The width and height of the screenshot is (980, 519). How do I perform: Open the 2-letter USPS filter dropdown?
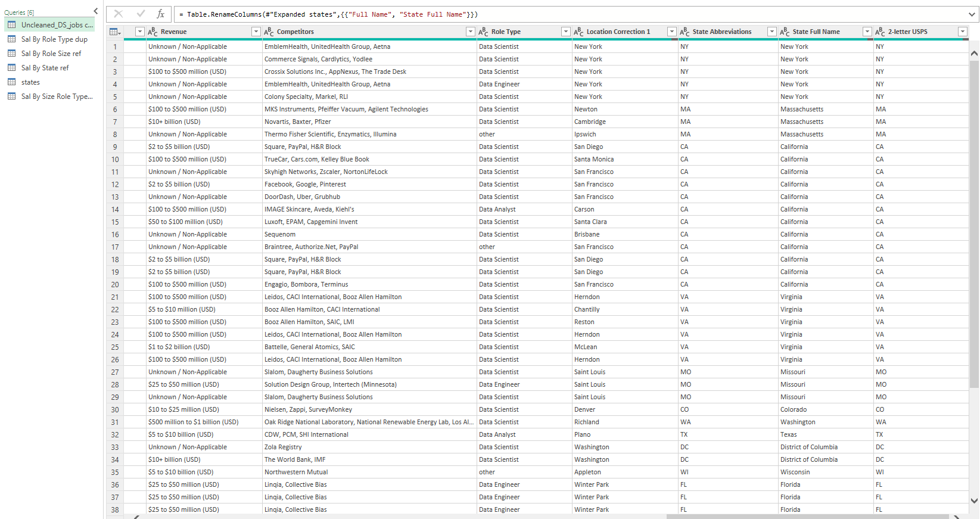click(962, 32)
